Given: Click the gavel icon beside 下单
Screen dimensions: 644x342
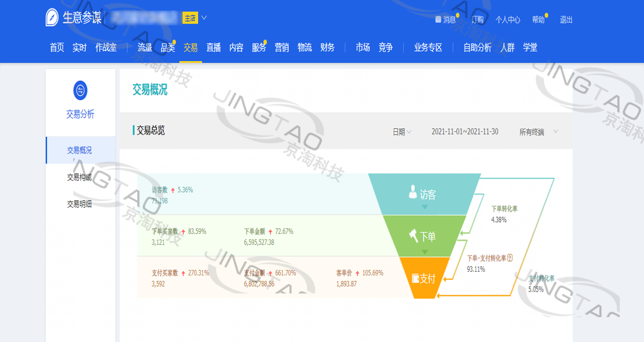Looking at the screenshot, I should 413,236.
